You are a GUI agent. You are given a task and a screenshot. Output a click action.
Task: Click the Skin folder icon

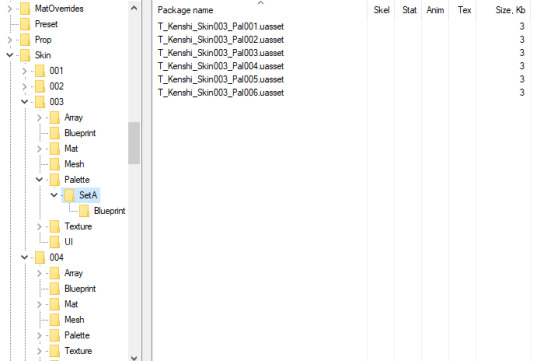point(25,55)
